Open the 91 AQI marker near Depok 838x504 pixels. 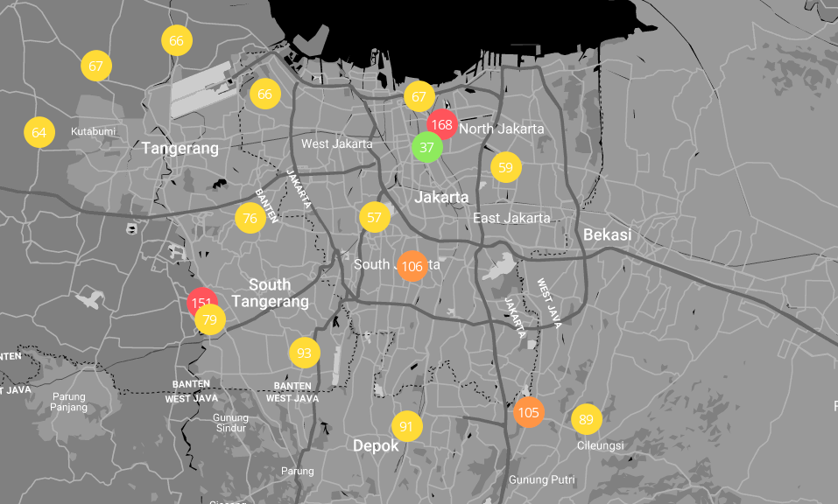tap(405, 426)
